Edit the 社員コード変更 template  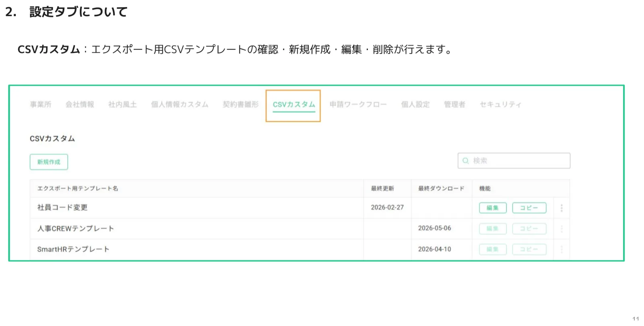point(493,208)
